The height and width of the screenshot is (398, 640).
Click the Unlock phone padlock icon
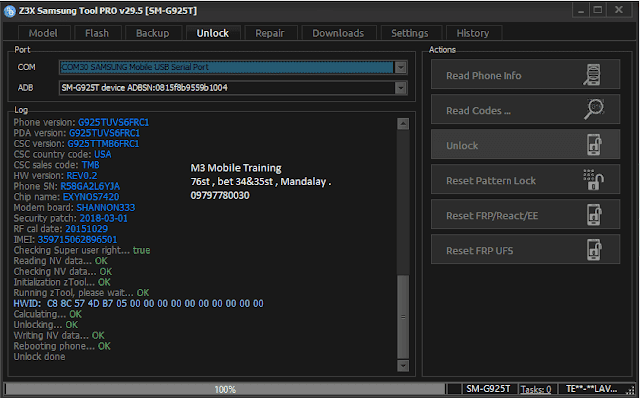(x=594, y=145)
